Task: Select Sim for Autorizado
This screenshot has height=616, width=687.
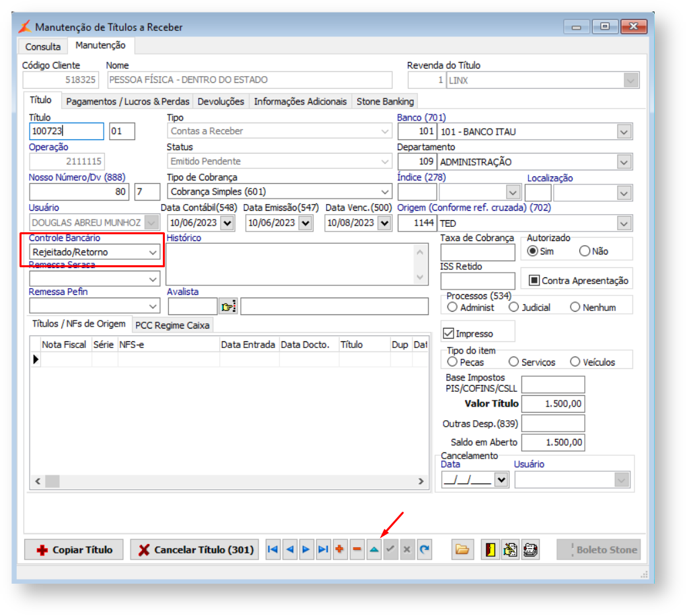Action: [x=532, y=251]
